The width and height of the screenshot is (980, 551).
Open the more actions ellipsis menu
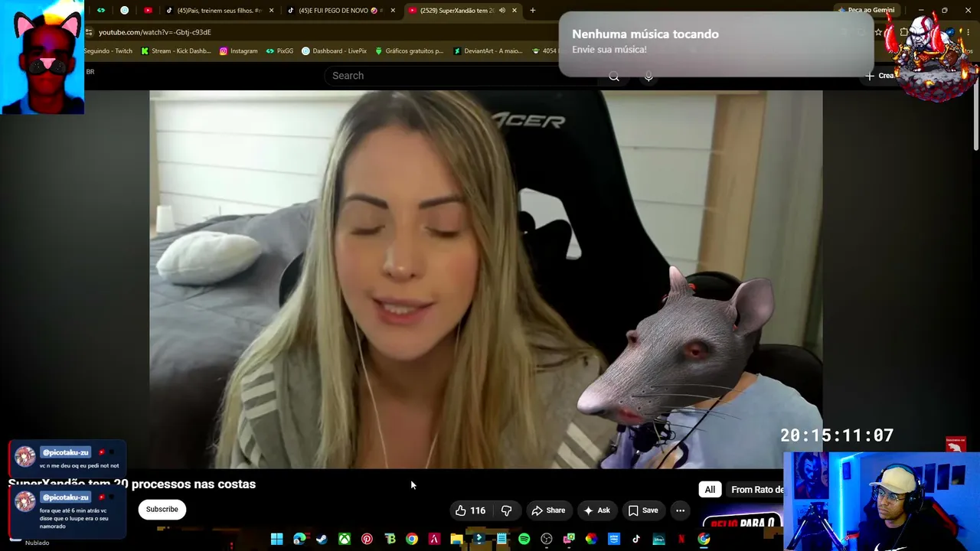tap(680, 510)
